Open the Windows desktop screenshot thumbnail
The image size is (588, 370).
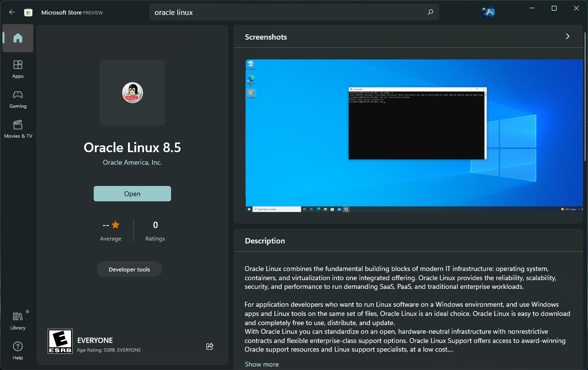click(414, 136)
